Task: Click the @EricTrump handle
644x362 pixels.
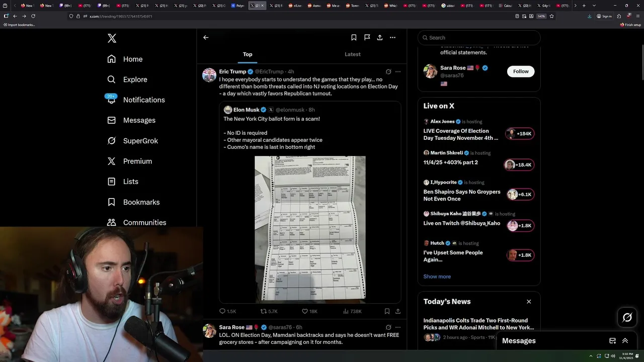Action: (269, 72)
